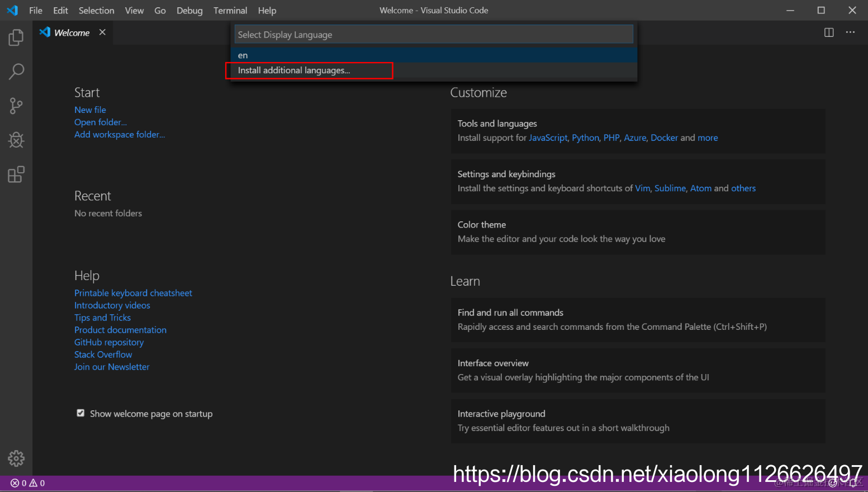The width and height of the screenshot is (868, 492).
Task: Open the Debug menu
Action: [189, 10]
